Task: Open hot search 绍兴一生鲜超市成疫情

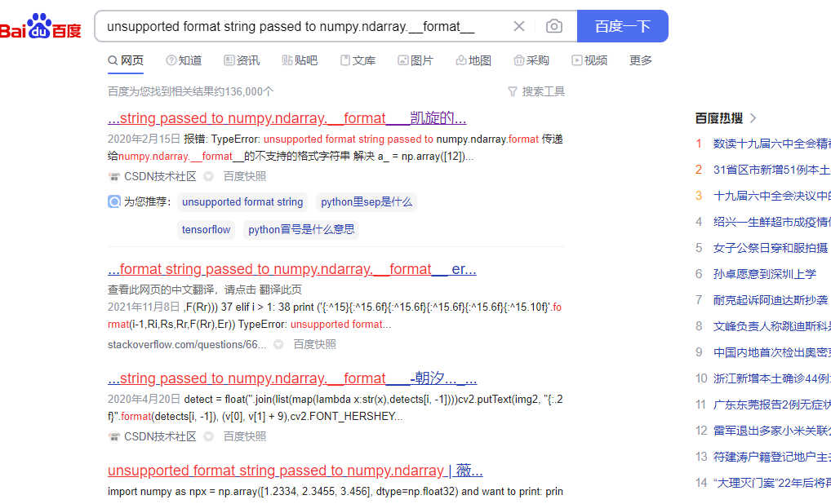Action: (771, 222)
